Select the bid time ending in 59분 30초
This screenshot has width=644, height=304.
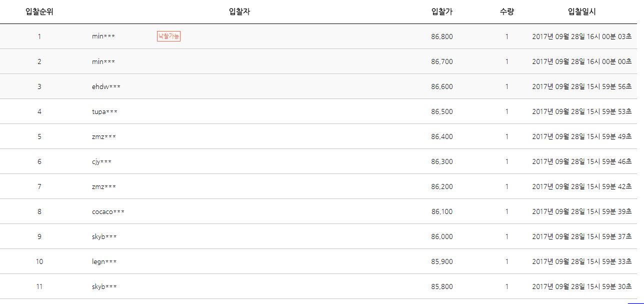(x=582, y=286)
